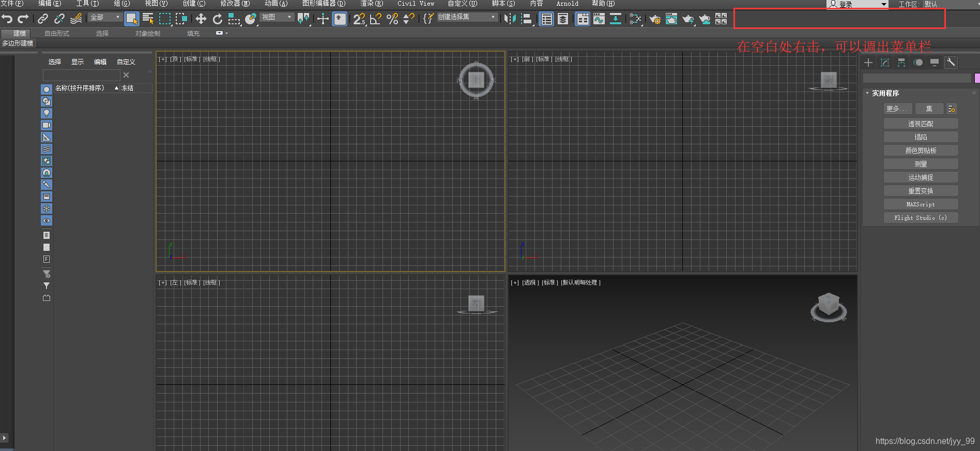The image size is (980, 451).
Task: Open the Rendered Frame Window
Action: [671, 19]
